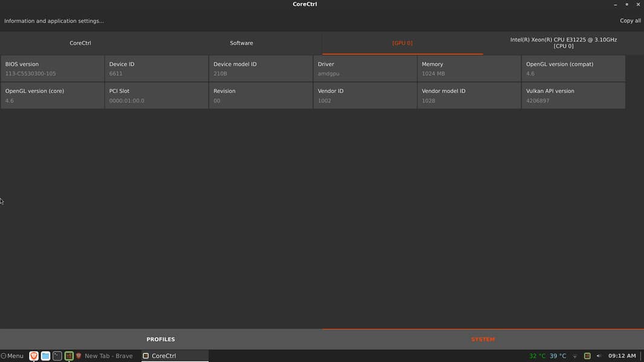The image size is (644, 362).
Task: Click the BIOS version info tile
Action: [53, 69]
